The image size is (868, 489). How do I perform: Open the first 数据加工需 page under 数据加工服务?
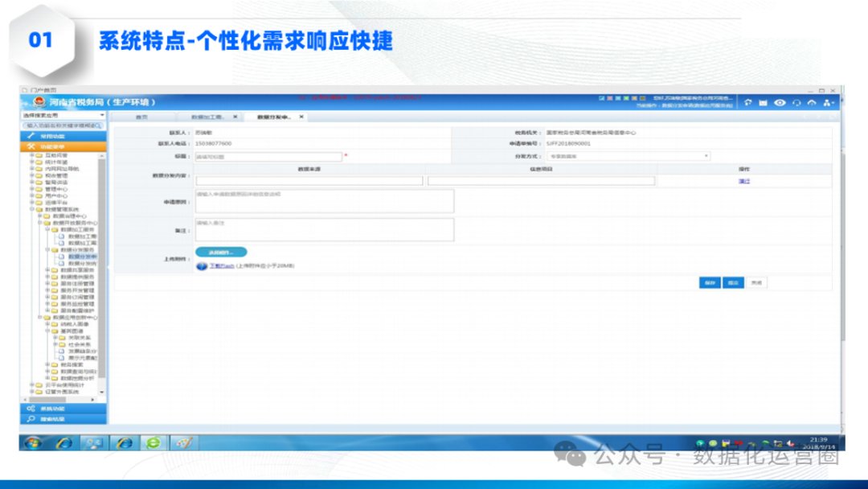point(82,236)
